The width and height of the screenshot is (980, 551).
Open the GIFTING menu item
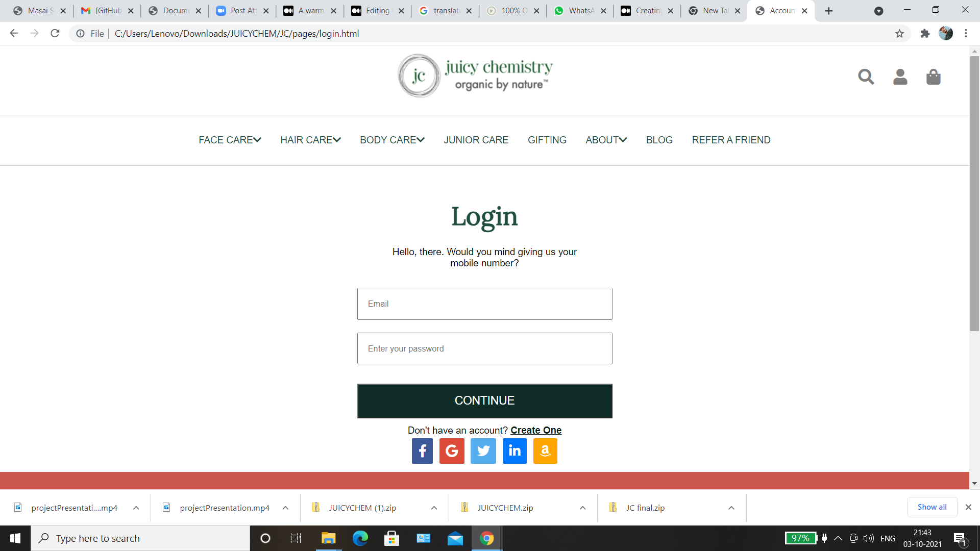[547, 140]
